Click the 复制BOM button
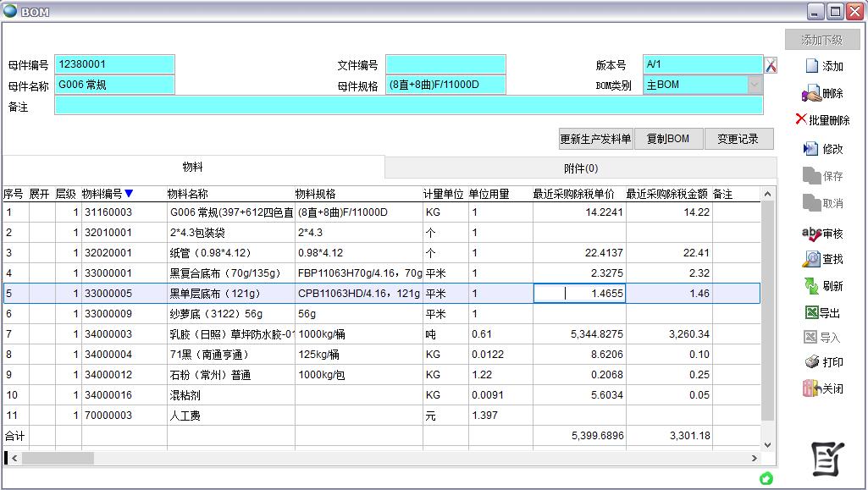 coord(668,139)
